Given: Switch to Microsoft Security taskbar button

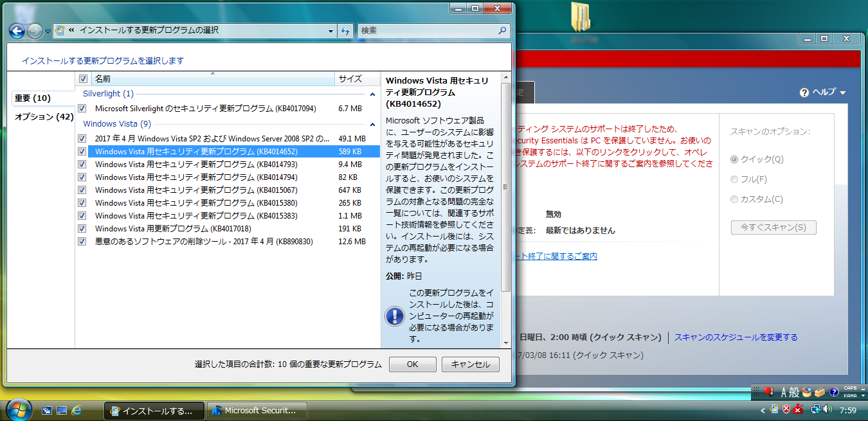Looking at the screenshot, I should pyautogui.click(x=257, y=411).
